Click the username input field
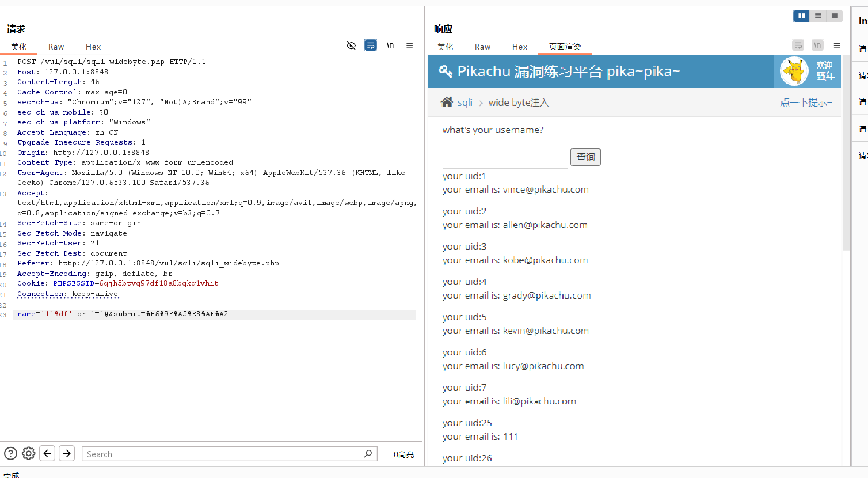The width and height of the screenshot is (868, 478). point(505,157)
